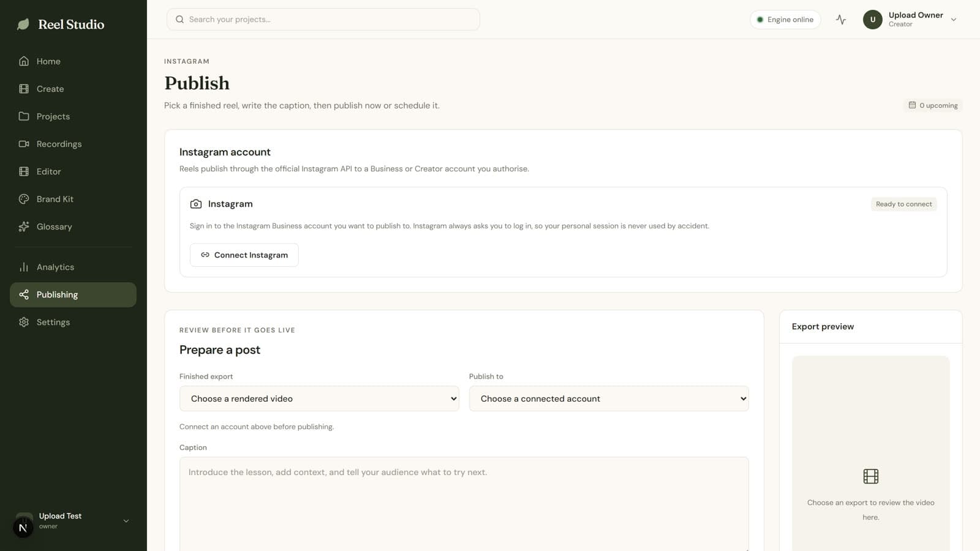Click the search magnifier icon
Viewport: 980px width, 551px height.
tap(179, 20)
